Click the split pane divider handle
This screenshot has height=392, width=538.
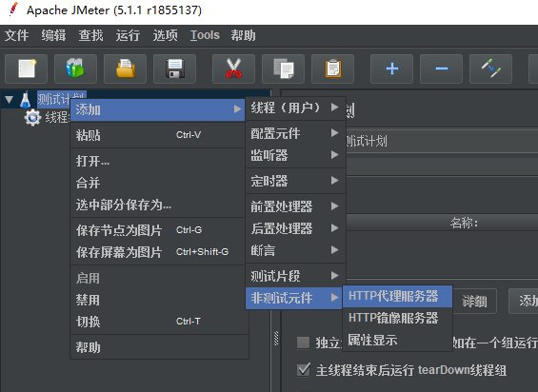[x=276, y=338]
